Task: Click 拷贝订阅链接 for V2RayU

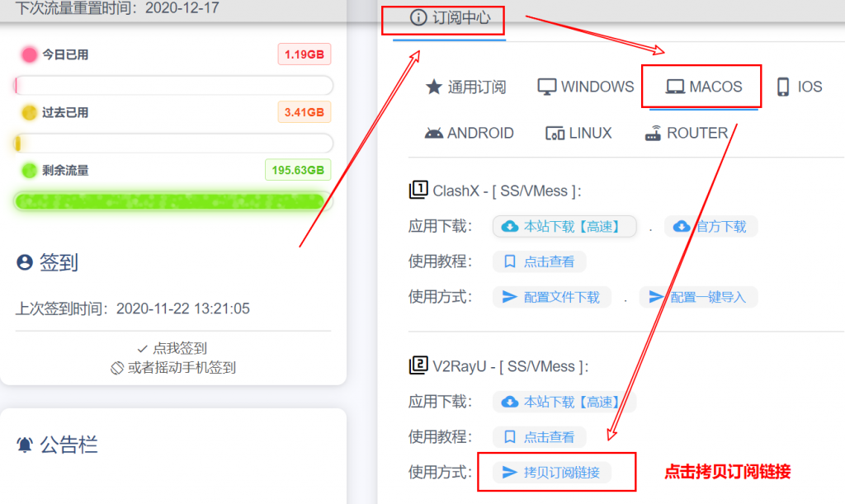Action: [x=555, y=472]
